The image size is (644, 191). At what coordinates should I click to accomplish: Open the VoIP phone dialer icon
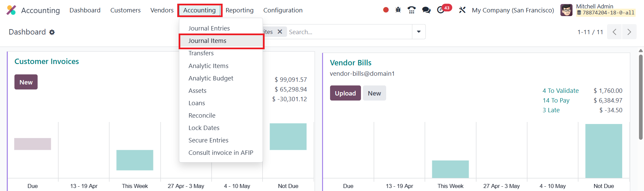[x=412, y=10]
